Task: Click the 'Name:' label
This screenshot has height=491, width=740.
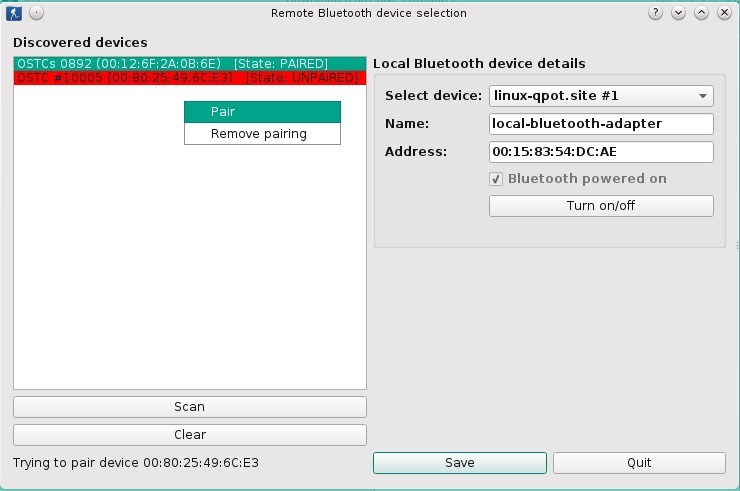Action: [x=407, y=124]
